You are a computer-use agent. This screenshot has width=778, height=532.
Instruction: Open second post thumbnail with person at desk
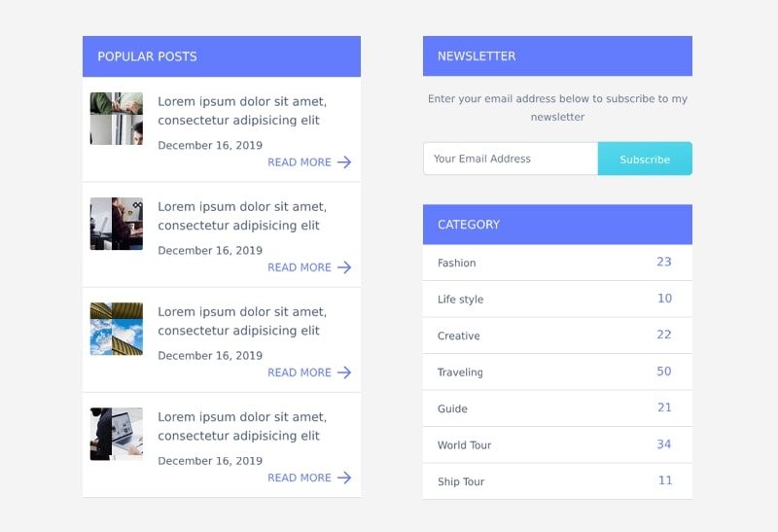point(117,224)
